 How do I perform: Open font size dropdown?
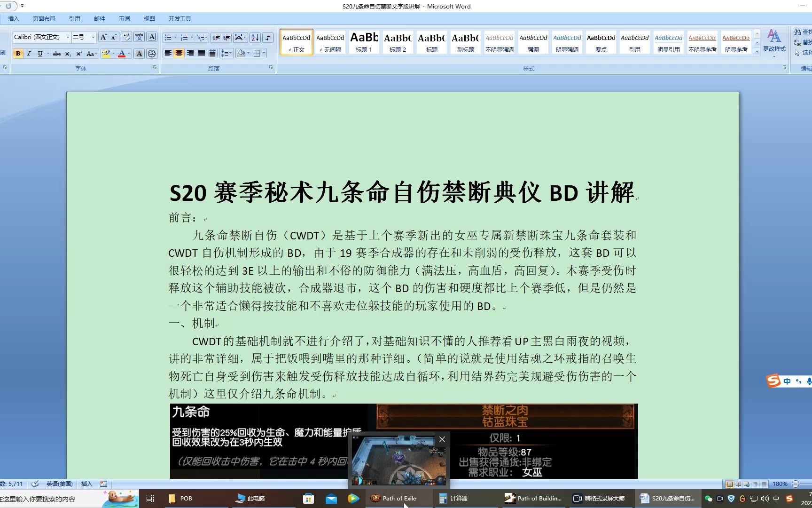click(x=93, y=37)
